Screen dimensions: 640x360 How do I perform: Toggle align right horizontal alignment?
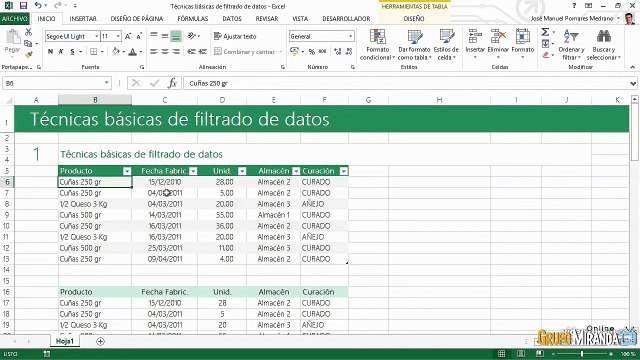click(176, 52)
